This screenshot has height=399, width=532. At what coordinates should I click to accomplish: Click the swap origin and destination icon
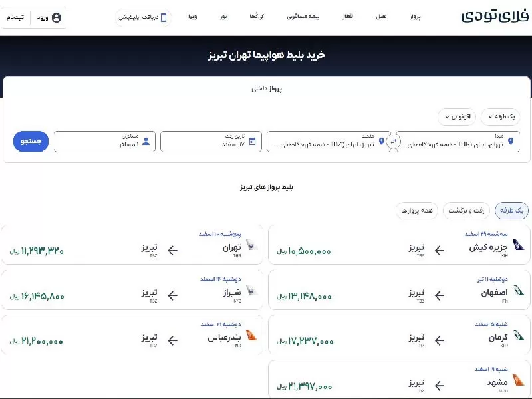click(x=394, y=142)
